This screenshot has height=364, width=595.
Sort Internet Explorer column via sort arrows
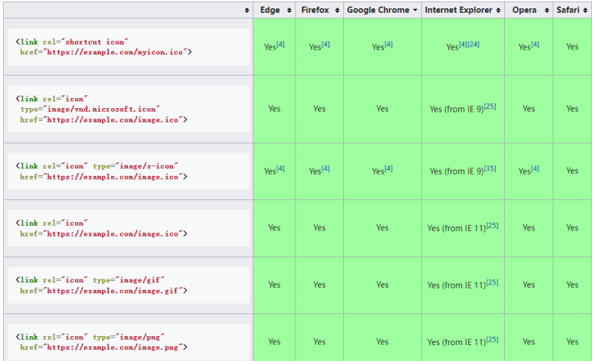498,11
